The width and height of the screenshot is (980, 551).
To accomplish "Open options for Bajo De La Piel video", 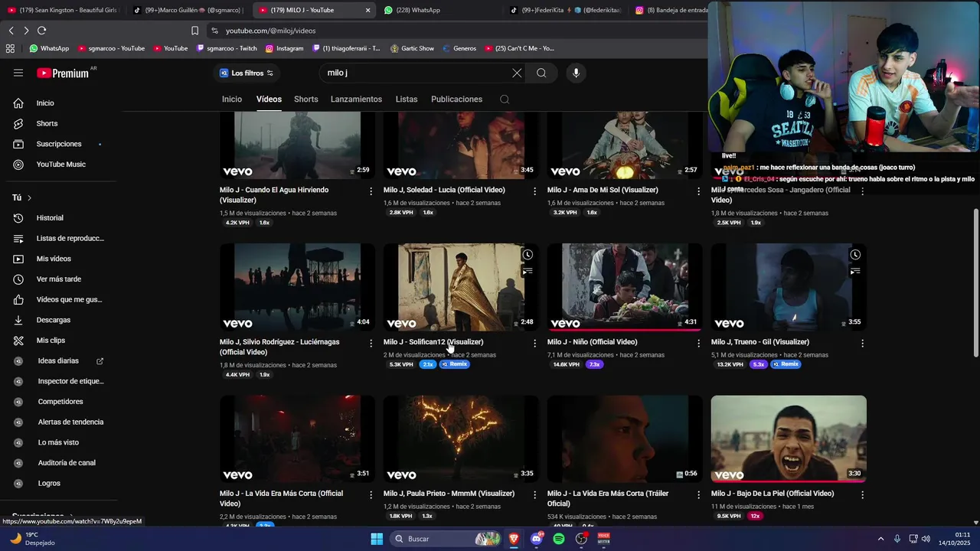I will point(862,494).
